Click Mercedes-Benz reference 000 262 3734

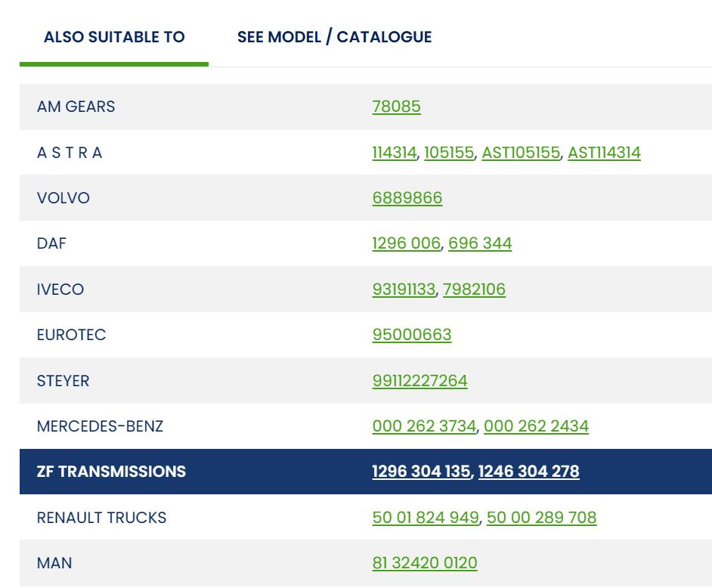[x=424, y=426]
